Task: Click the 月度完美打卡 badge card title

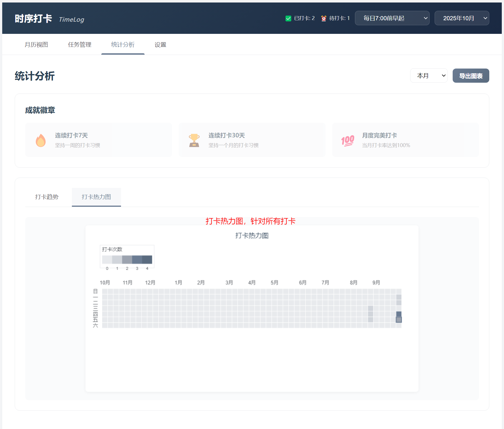Action: coord(379,135)
